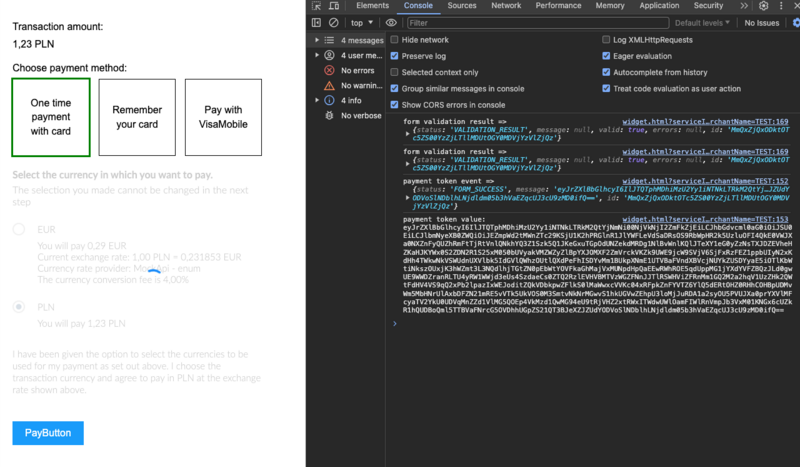Select the No errors icon
Image resolution: width=800 pixels, height=467 pixels.
tap(330, 70)
